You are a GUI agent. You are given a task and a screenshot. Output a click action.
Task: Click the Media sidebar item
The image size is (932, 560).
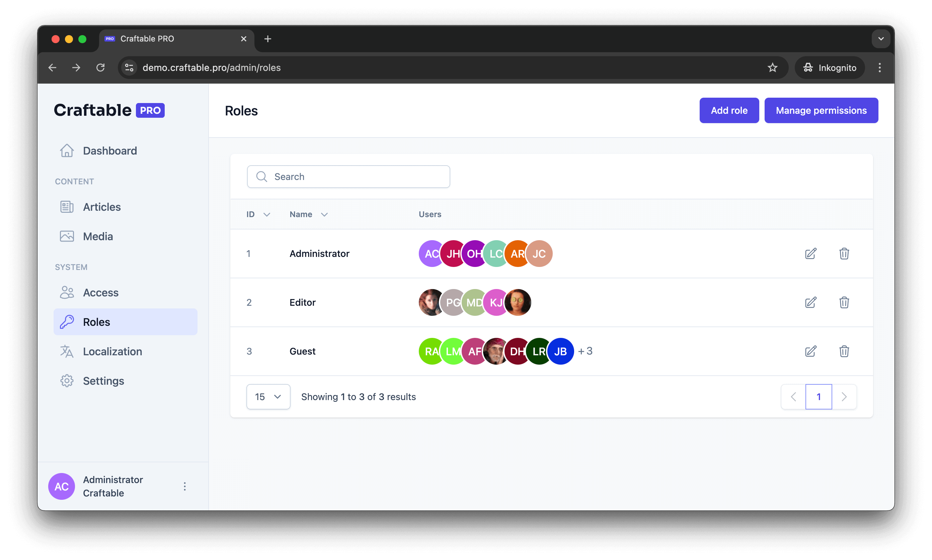[x=98, y=236]
